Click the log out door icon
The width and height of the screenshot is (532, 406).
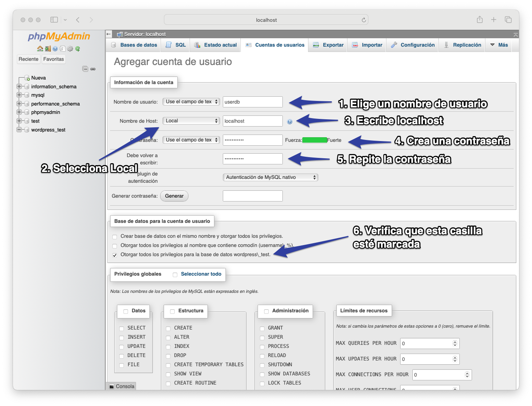[48, 49]
